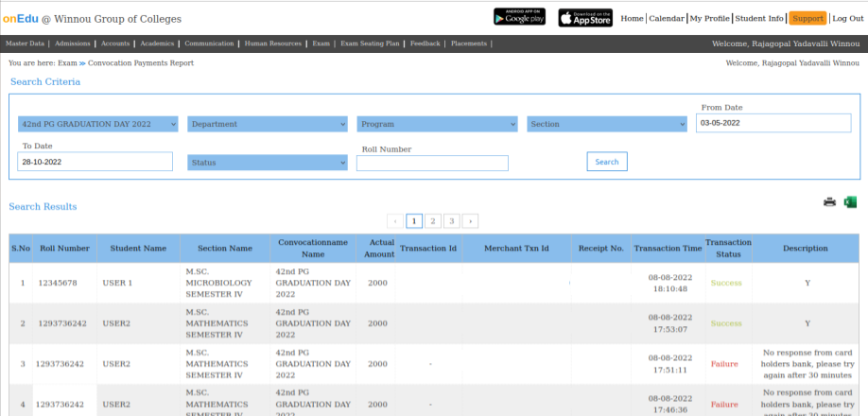Open the Accounts menu
868x416 pixels.
click(115, 43)
